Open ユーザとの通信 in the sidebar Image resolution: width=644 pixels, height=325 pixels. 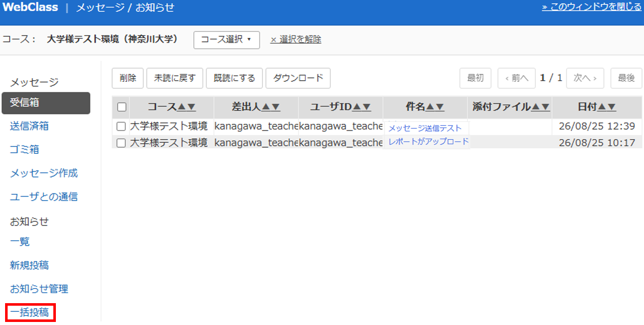tap(44, 197)
